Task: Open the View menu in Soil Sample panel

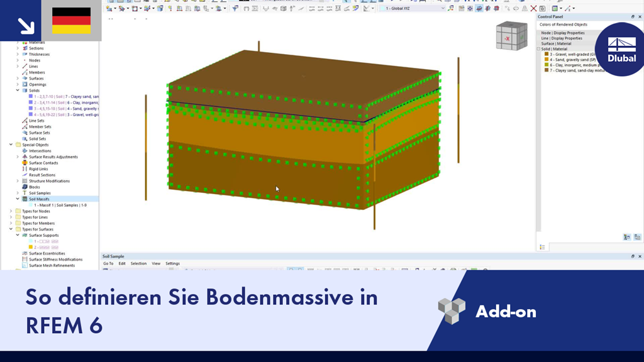Action: [156, 263]
